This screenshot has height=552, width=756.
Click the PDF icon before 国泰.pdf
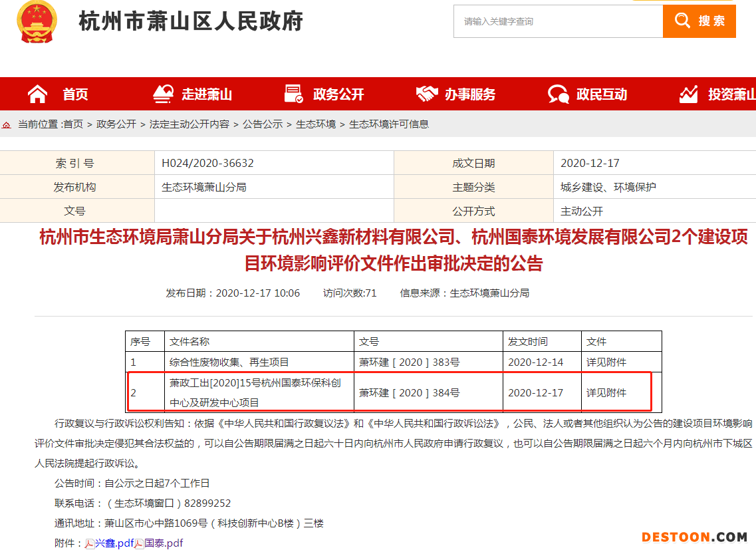click(139, 543)
